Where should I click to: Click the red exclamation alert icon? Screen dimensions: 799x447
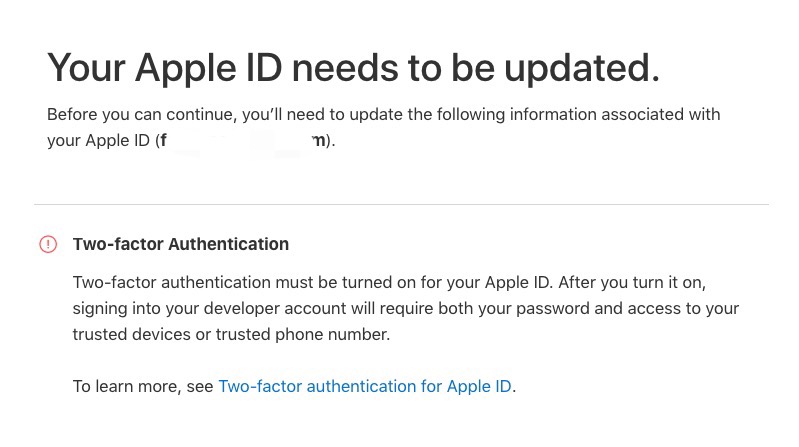(48, 244)
